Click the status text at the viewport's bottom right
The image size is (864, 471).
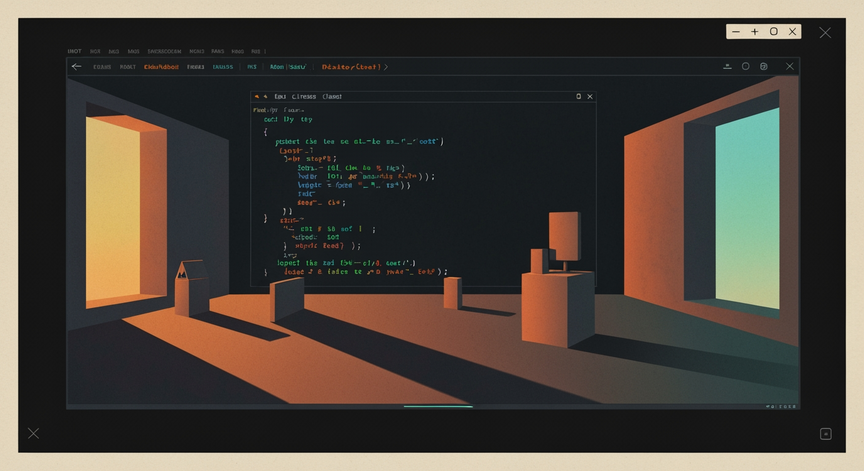781,407
